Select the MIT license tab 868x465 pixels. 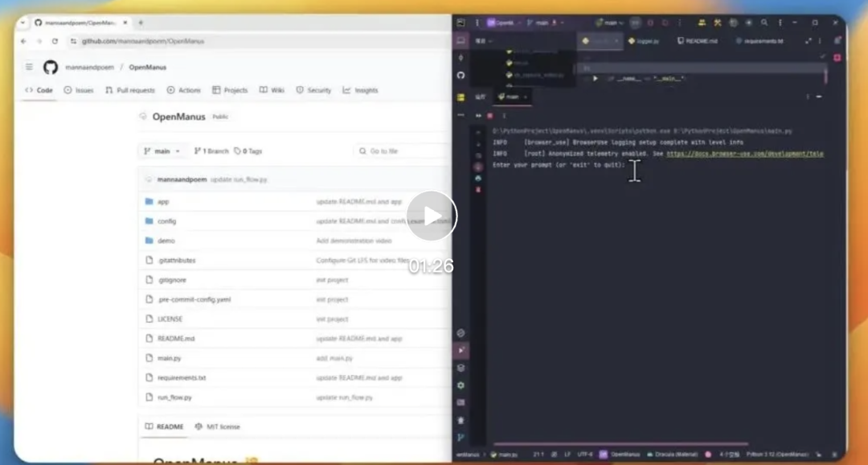(218, 426)
